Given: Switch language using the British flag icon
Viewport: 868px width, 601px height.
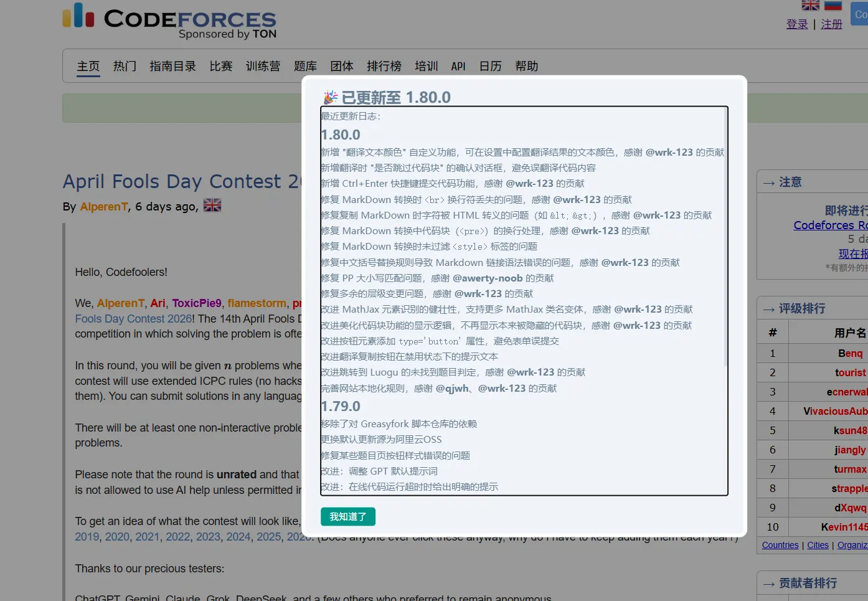Looking at the screenshot, I should 810,4.
